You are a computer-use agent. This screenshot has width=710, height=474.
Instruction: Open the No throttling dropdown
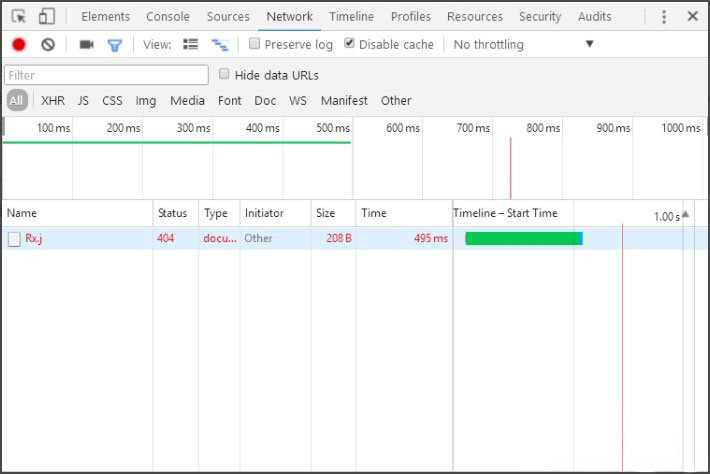523,44
